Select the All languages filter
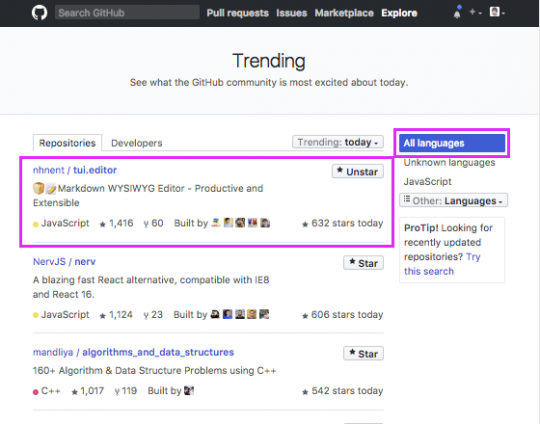 tap(452, 143)
